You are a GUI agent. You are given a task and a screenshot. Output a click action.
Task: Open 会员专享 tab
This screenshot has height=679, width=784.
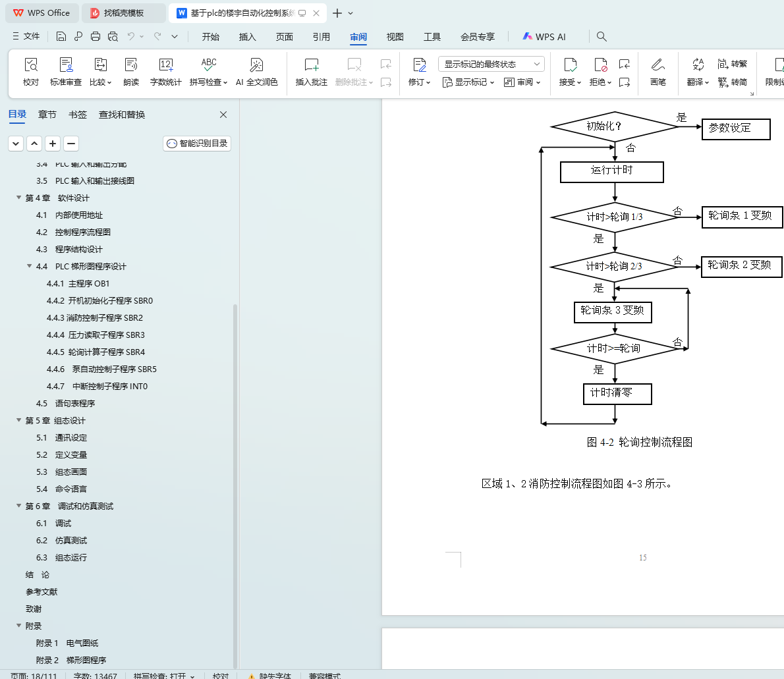[x=478, y=36]
